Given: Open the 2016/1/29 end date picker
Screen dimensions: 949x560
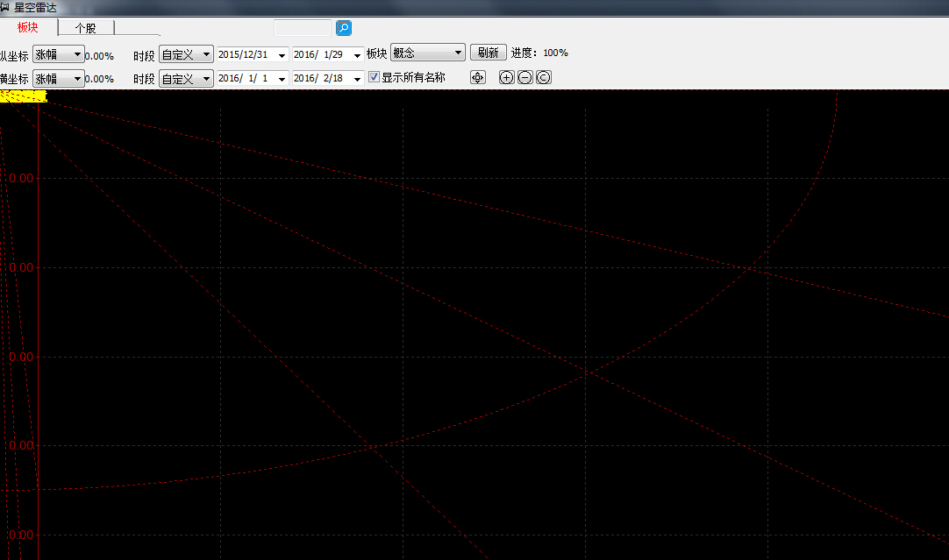Looking at the screenshot, I should pos(357,54).
